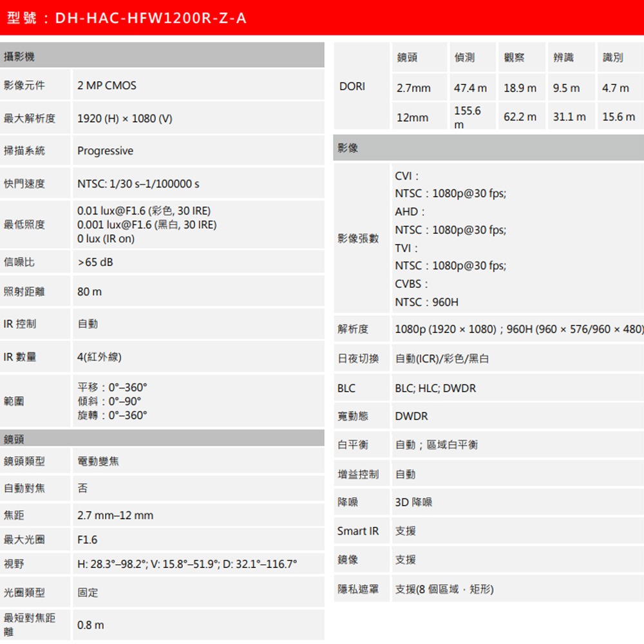
Task: Click the Smart IR 支援 cell
Action: [406, 530]
